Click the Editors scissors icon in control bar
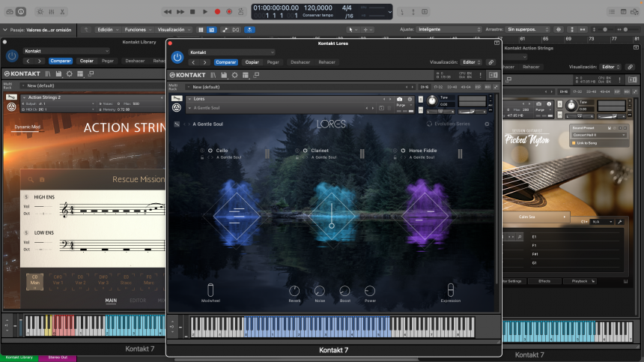 [x=62, y=12]
